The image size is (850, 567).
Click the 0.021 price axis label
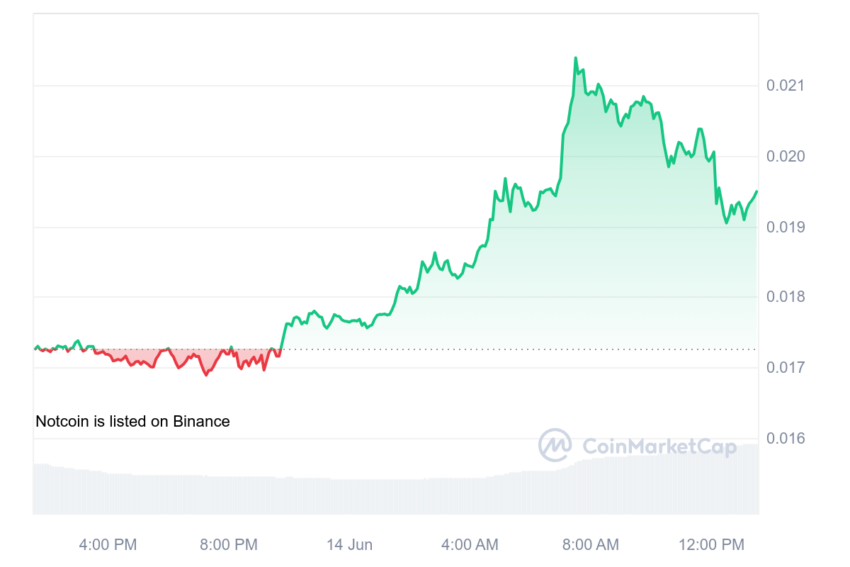(785, 85)
